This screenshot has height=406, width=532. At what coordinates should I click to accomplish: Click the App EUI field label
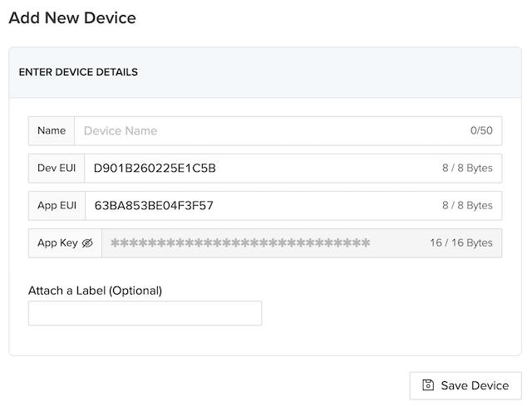57,205
